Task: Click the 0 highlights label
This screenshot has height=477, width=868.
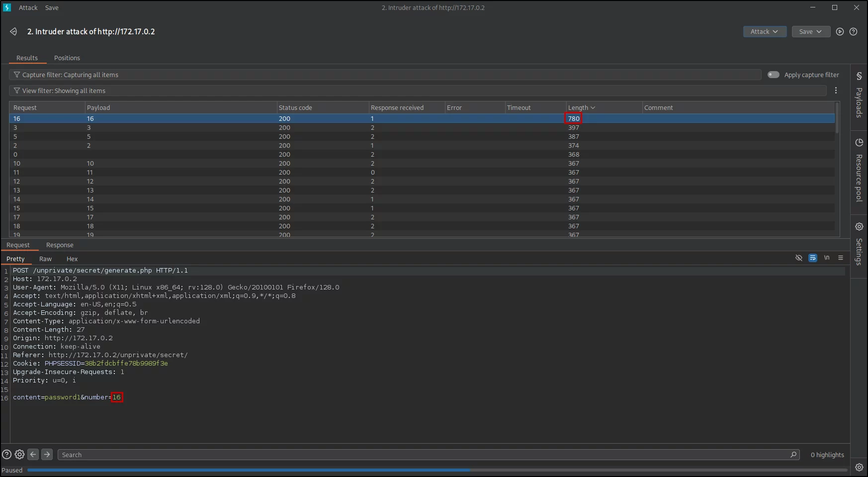Action: tap(827, 455)
